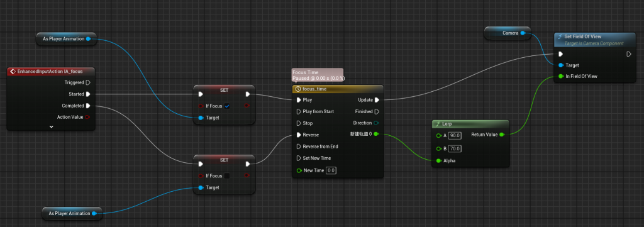This screenshot has width=644, height=227.
Task: Edit the Lerp B value 70.0
Action: 455,148
